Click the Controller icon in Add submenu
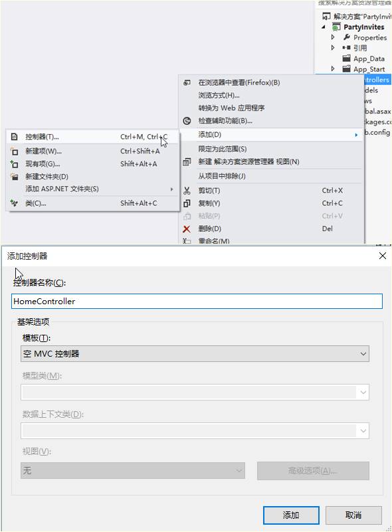The image size is (392, 532). coord(14,137)
